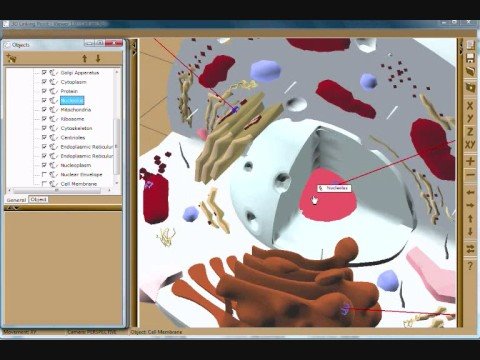Select the Z axis movement button

[x=470, y=131]
